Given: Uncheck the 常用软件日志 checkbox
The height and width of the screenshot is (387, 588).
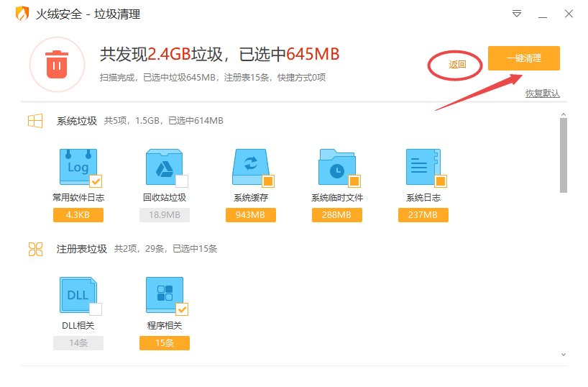Looking at the screenshot, I should click(x=96, y=181).
